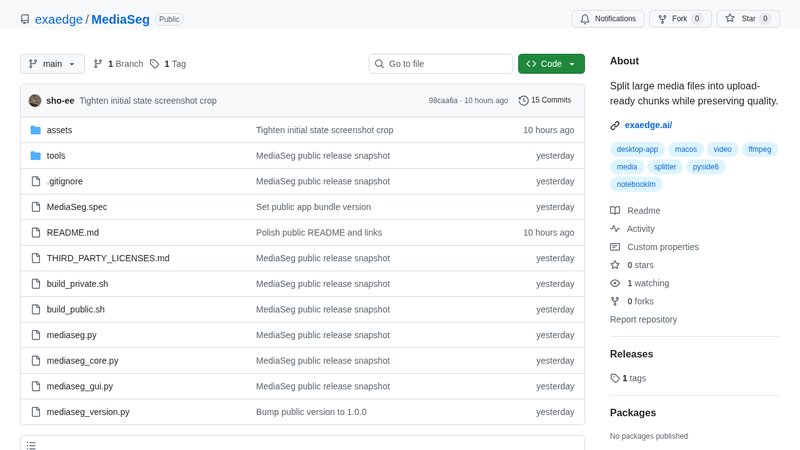This screenshot has height=450, width=800.
Task: Open the build_public.sh file
Action: 76,309
